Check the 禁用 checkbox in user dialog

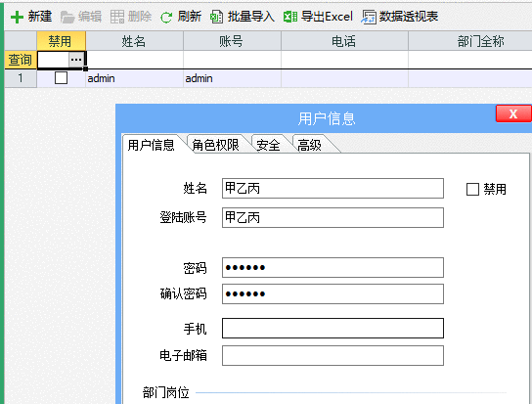click(472, 189)
